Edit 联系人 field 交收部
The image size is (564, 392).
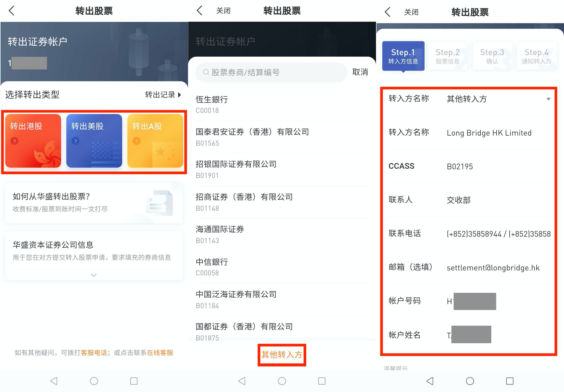click(x=470, y=200)
